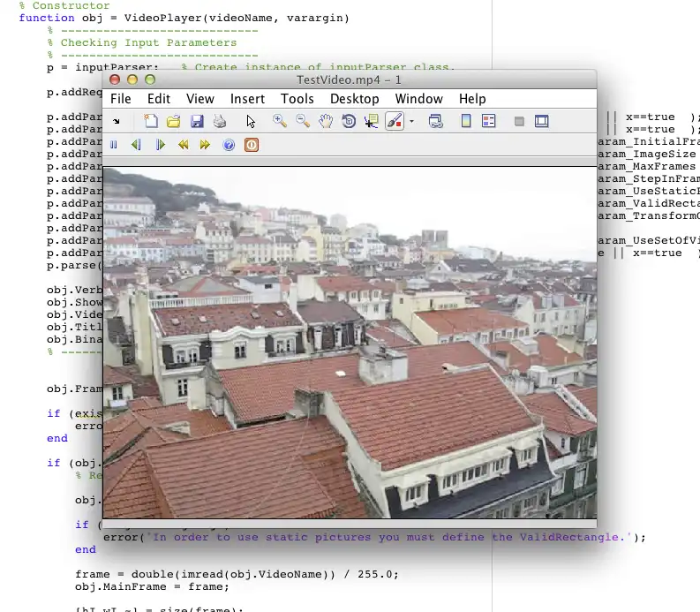Open the File menu
The width and height of the screenshot is (700, 612).
coord(121,99)
